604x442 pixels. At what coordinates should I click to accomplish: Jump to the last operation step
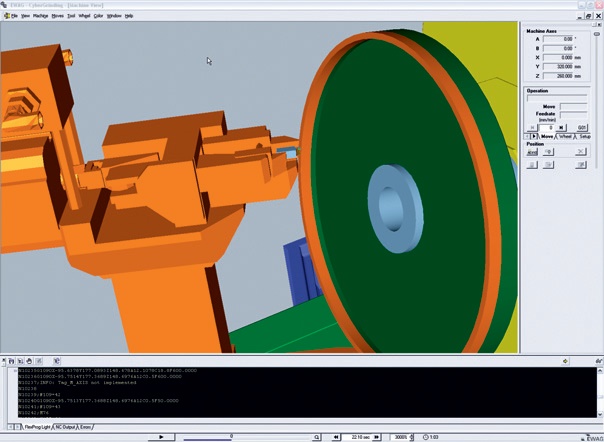point(561,128)
